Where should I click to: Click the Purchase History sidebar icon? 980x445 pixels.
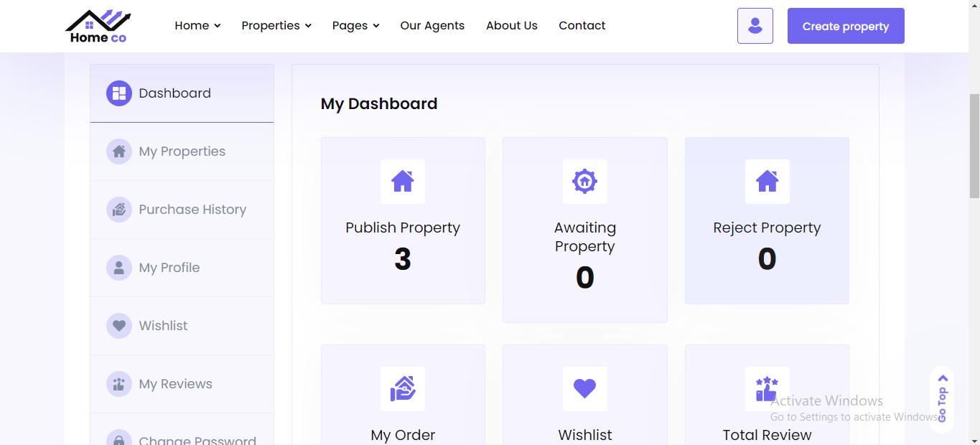click(119, 210)
